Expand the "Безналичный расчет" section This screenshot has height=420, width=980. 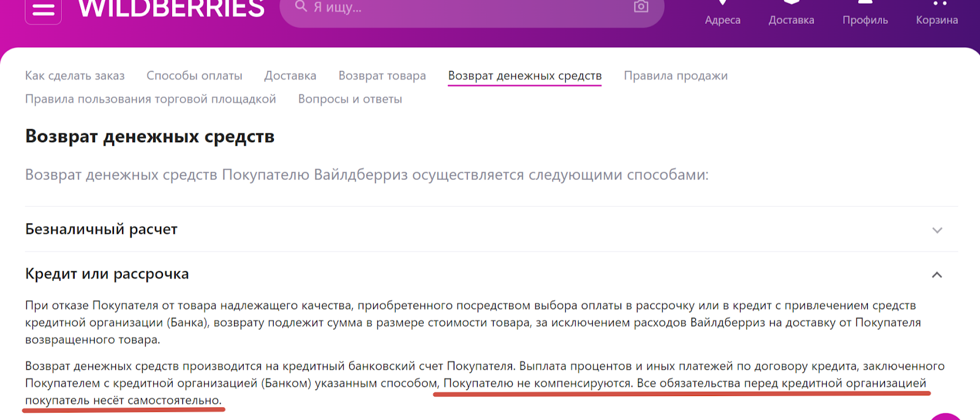tap(491, 230)
